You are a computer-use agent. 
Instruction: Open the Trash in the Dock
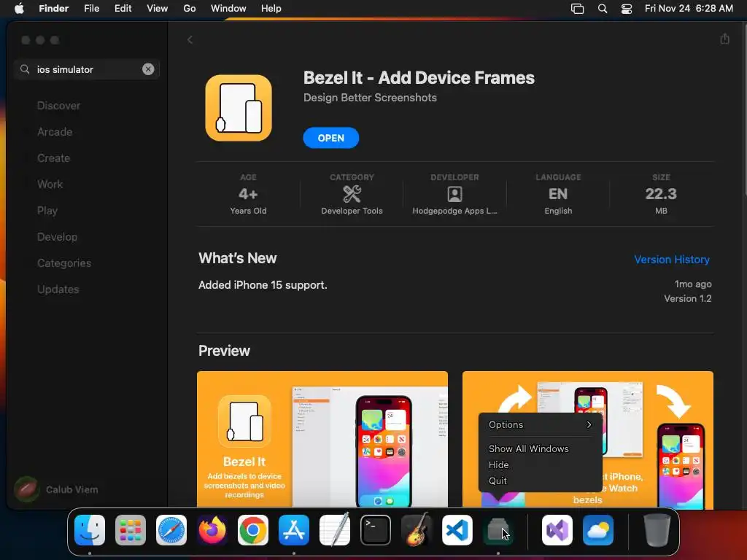click(x=657, y=530)
